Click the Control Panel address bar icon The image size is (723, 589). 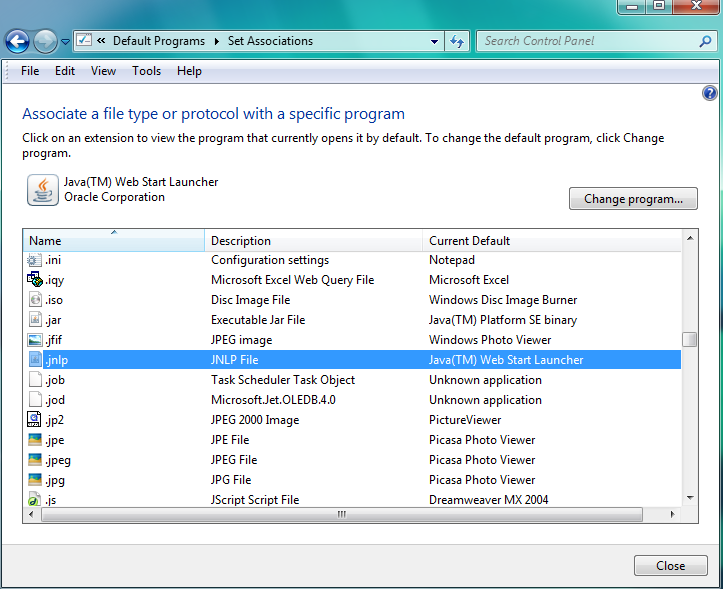click(x=84, y=41)
